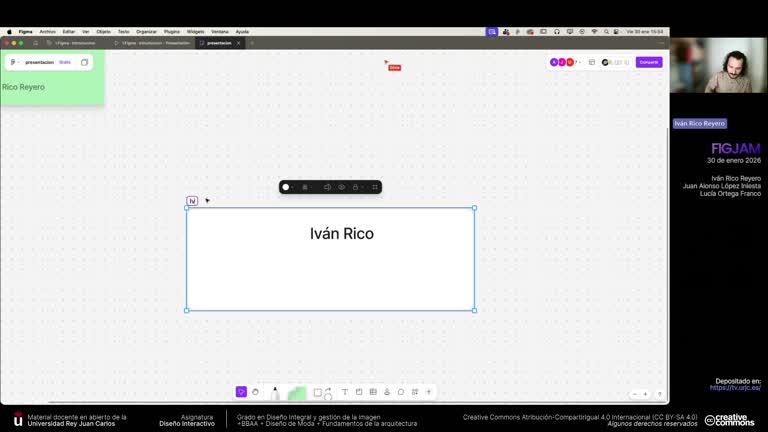Open the template layout icon in top bar
Screen dimensions: 768x432
592,62
